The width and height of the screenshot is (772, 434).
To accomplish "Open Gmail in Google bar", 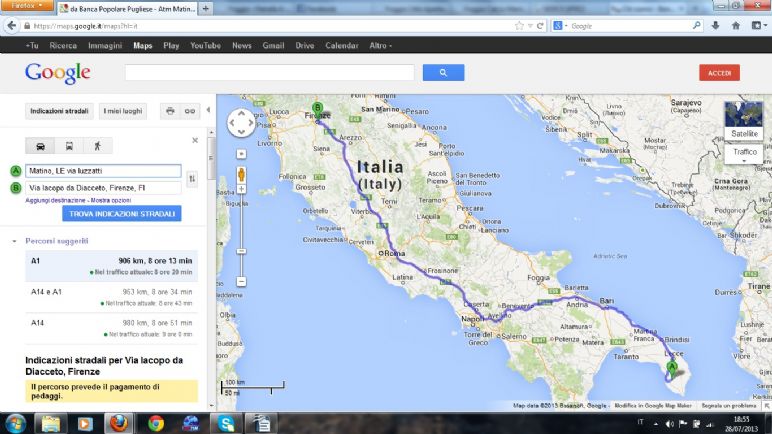I will click(x=273, y=45).
